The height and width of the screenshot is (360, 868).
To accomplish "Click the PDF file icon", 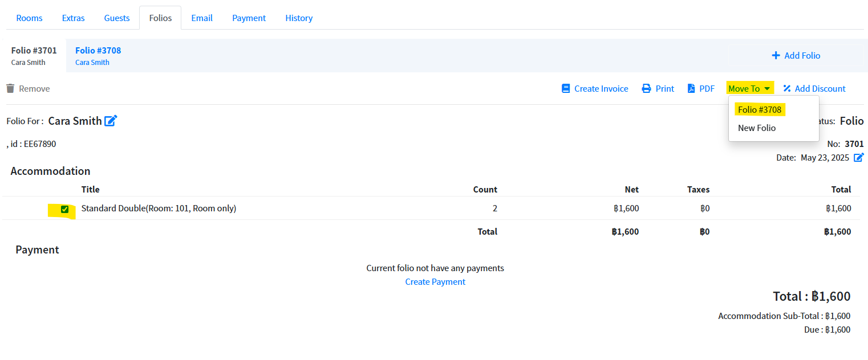I will pos(691,89).
